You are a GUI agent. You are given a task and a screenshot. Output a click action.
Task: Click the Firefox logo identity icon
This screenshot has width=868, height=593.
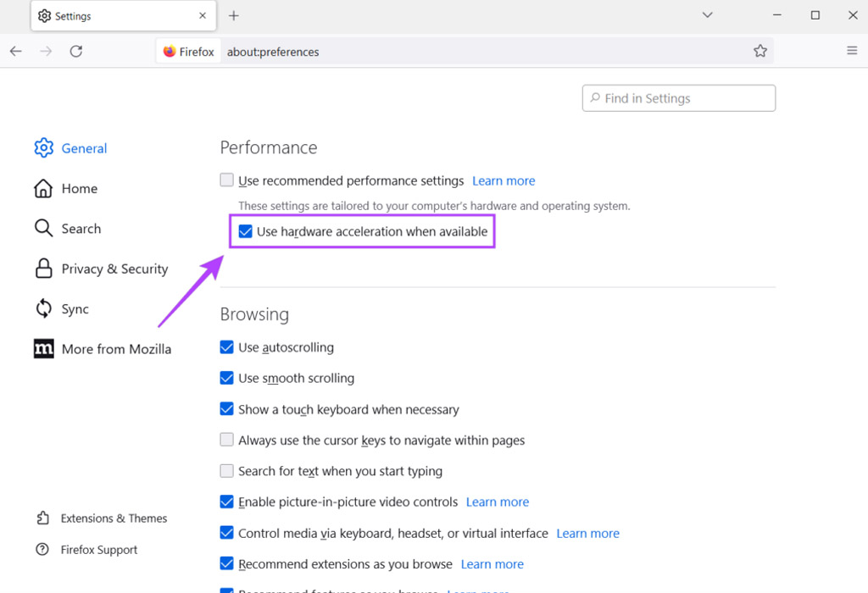[x=170, y=52]
